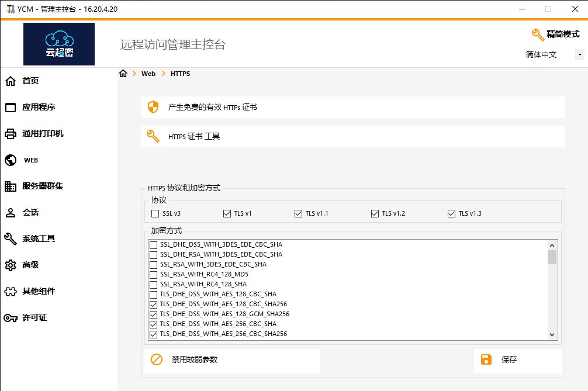The image size is (588, 391).
Task: Click the 会话 person icon
Action: (x=11, y=213)
